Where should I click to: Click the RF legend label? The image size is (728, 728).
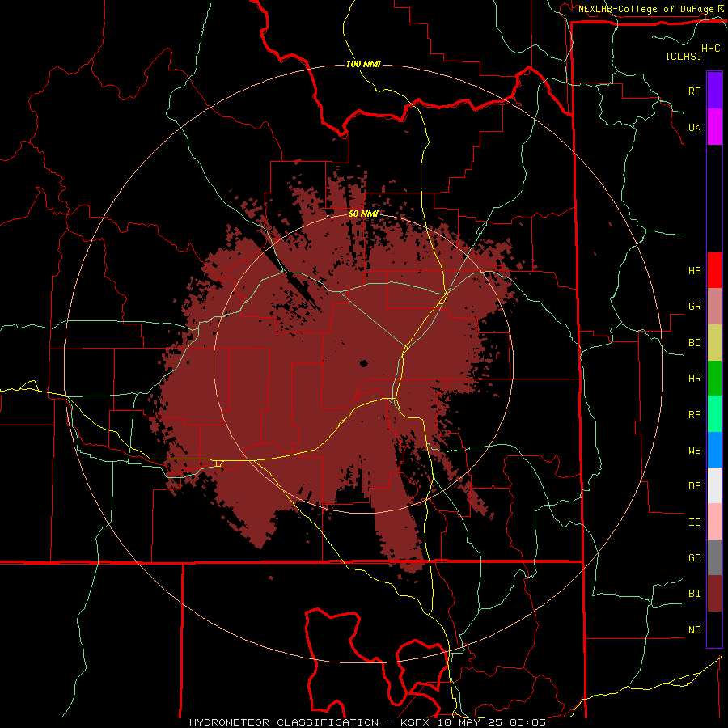(694, 91)
